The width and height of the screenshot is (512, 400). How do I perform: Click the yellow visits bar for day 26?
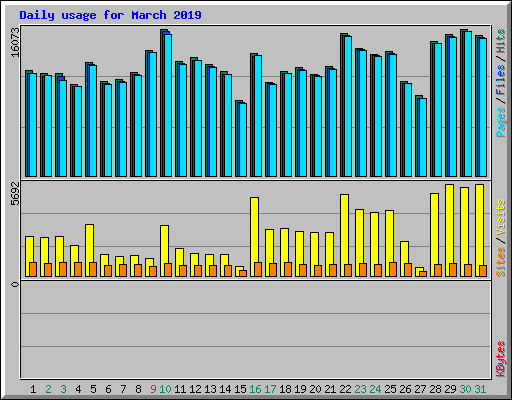(404, 259)
